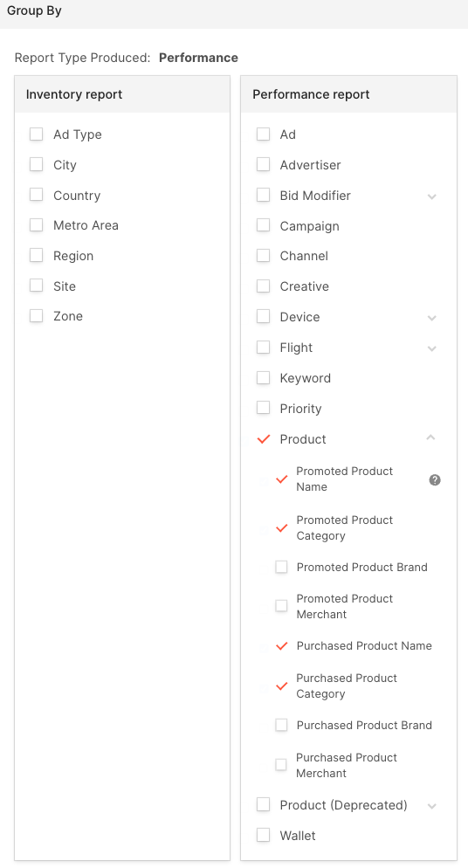Expand the Device sub-options chevron

(432, 318)
